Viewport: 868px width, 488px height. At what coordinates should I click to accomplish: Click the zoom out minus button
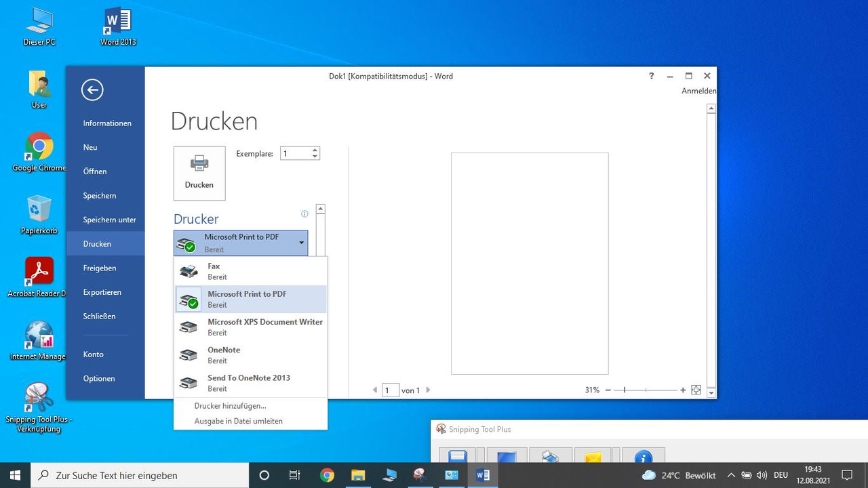pyautogui.click(x=608, y=390)
